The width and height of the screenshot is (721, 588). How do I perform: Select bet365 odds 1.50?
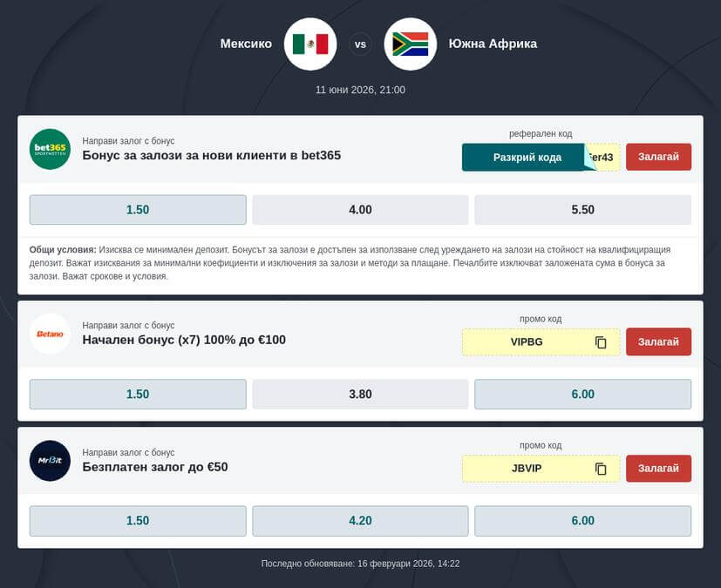pyautogui.click(x=138, y=210)
